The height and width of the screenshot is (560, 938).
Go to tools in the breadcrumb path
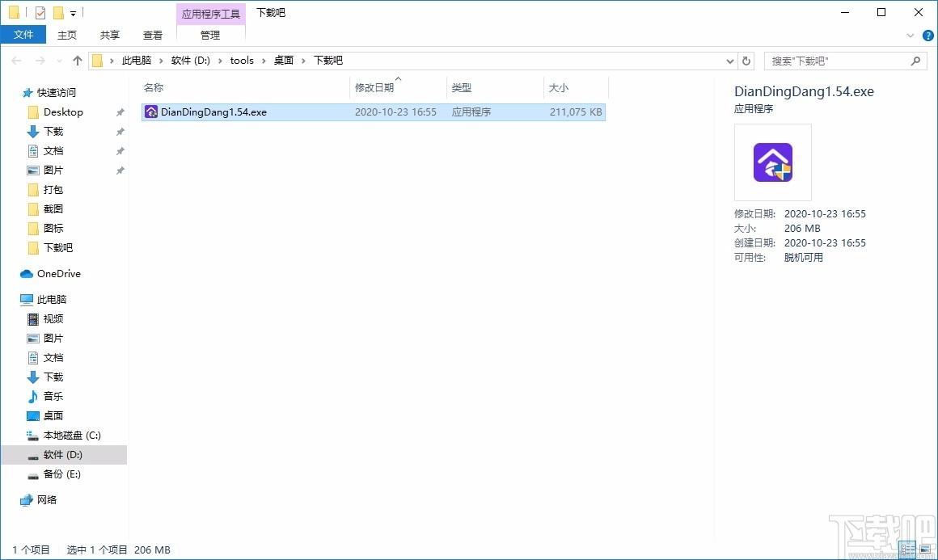242,61
